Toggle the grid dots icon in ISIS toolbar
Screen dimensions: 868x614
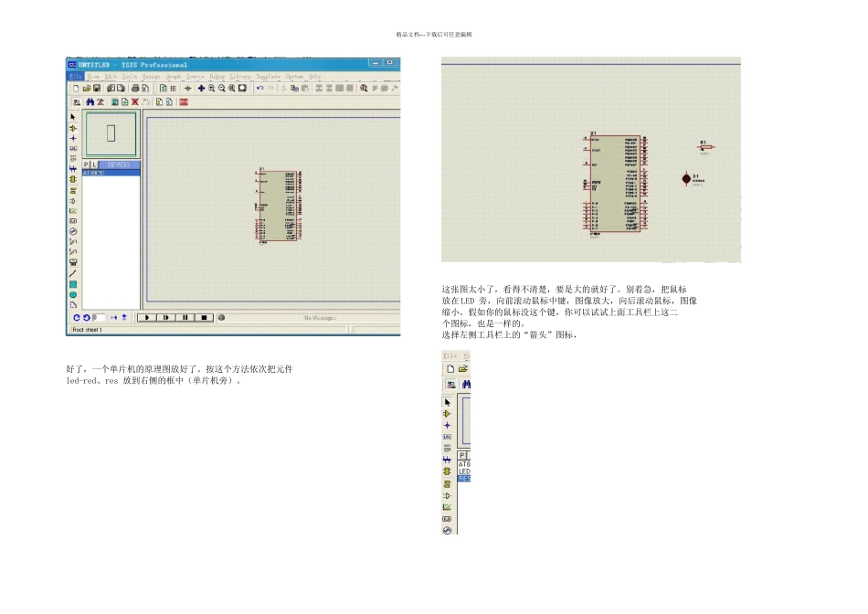pos(174,88)
